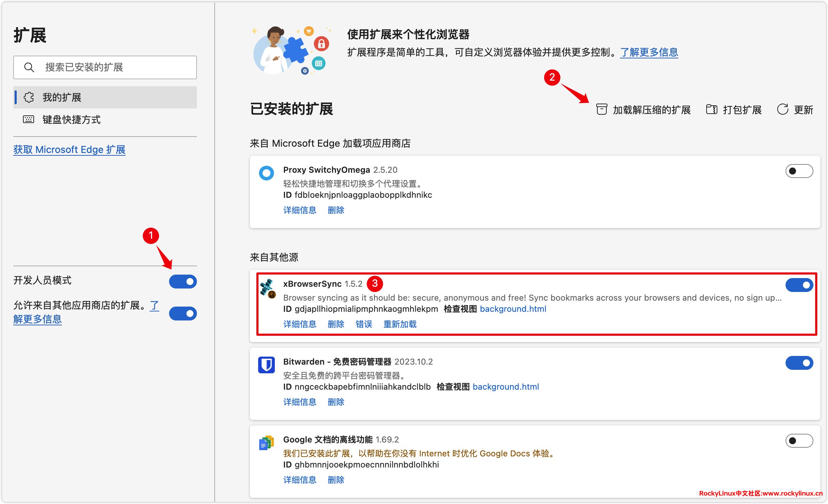
Task: Click 重新加载 for xBrowserSync
Action: pyautogui.click(x=400, y=324)
